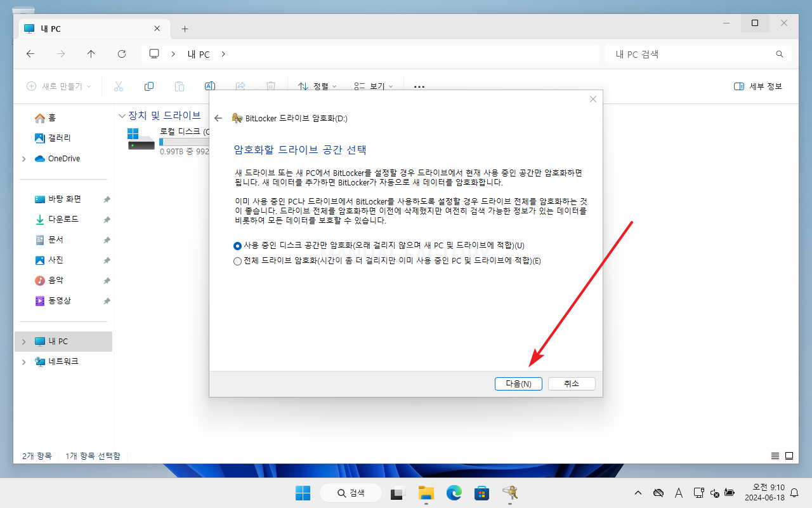Select 'encrypt entire drive' radio option
Screen dimensions: 812x508
pyautogui.click(x=387, y=261)
